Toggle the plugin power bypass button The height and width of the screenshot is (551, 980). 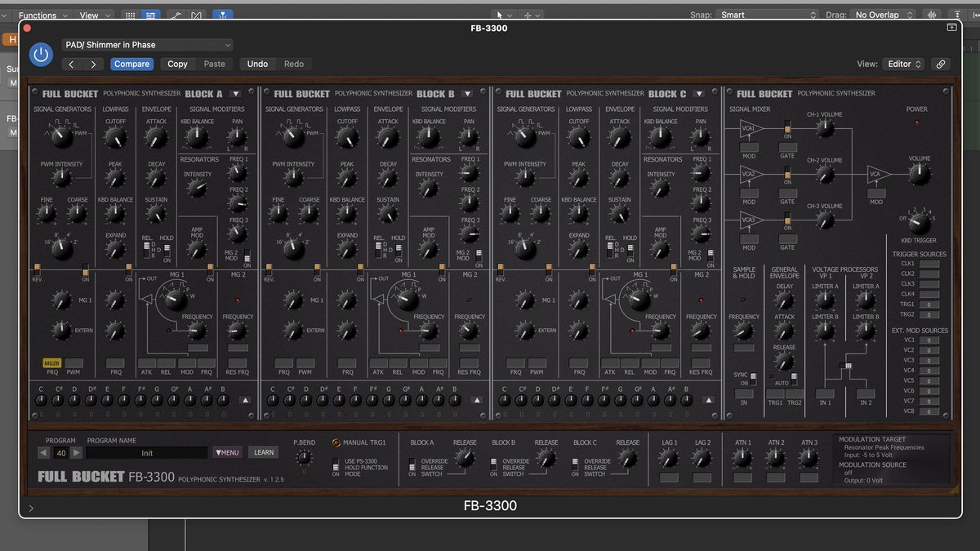tap(41, 55)
